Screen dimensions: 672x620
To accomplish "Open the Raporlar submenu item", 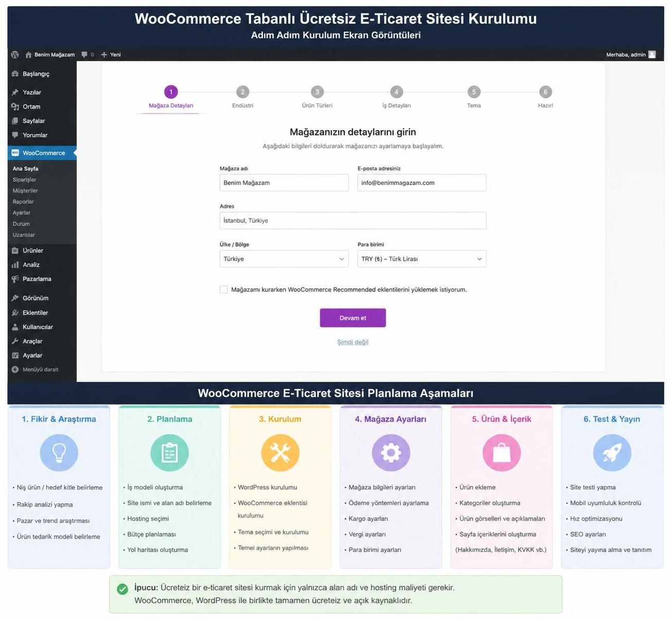I will tap(23, 202).
